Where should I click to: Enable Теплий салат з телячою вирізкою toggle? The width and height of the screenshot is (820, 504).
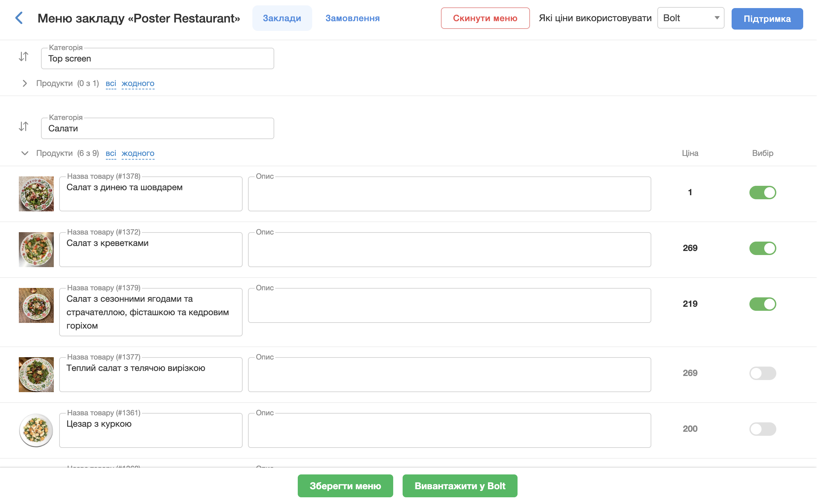coord(763,373)
